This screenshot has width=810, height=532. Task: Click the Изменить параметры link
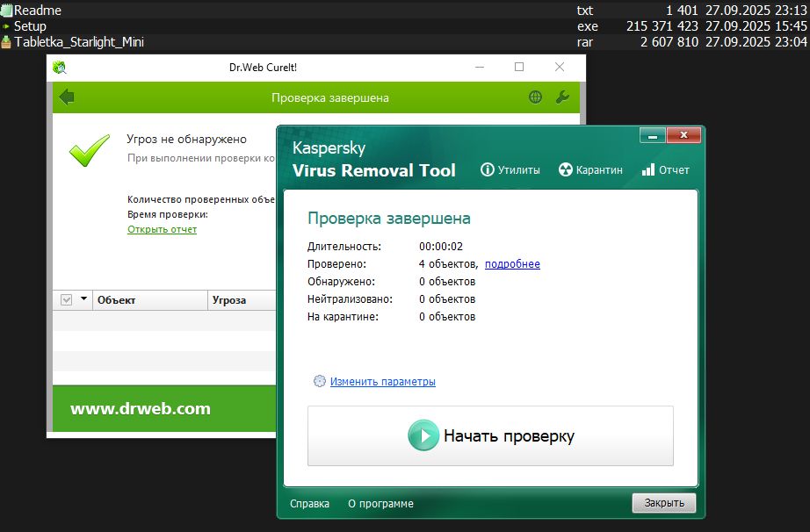[382, 381]
